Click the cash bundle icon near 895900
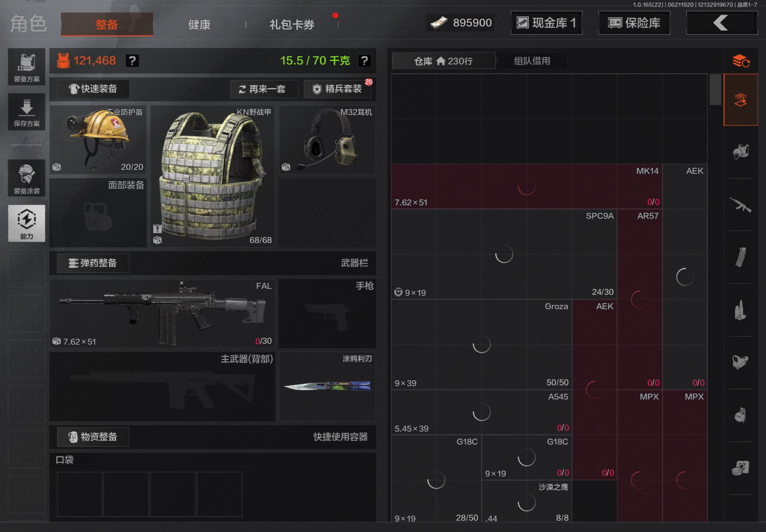The image size is (766, 532). click(x=439, y=23)
